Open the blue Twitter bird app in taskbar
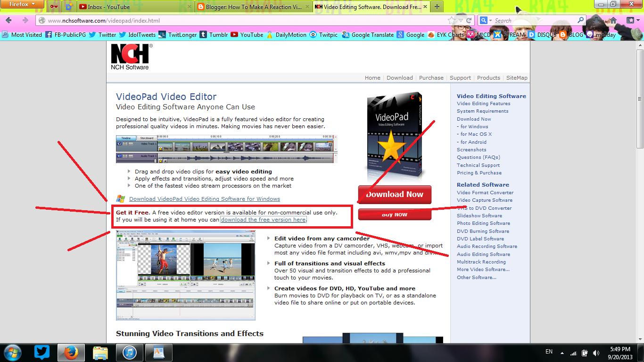 tap(42, 352)
